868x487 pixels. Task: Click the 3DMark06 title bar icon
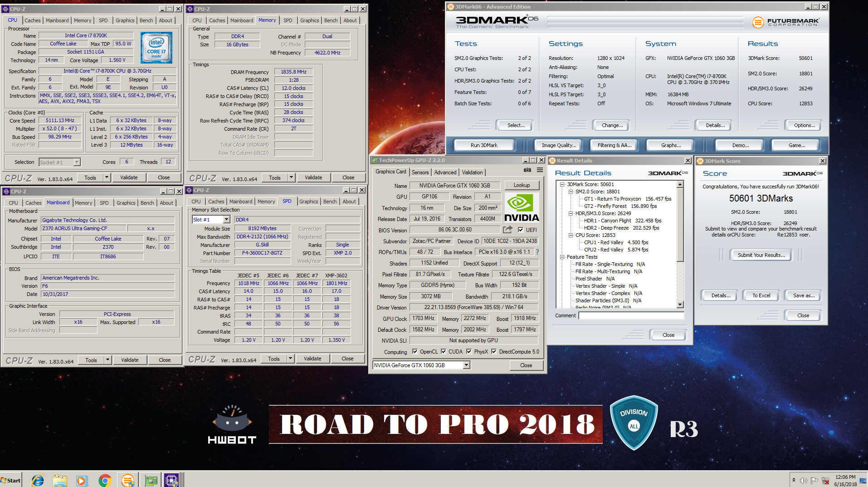click(451, 7)
